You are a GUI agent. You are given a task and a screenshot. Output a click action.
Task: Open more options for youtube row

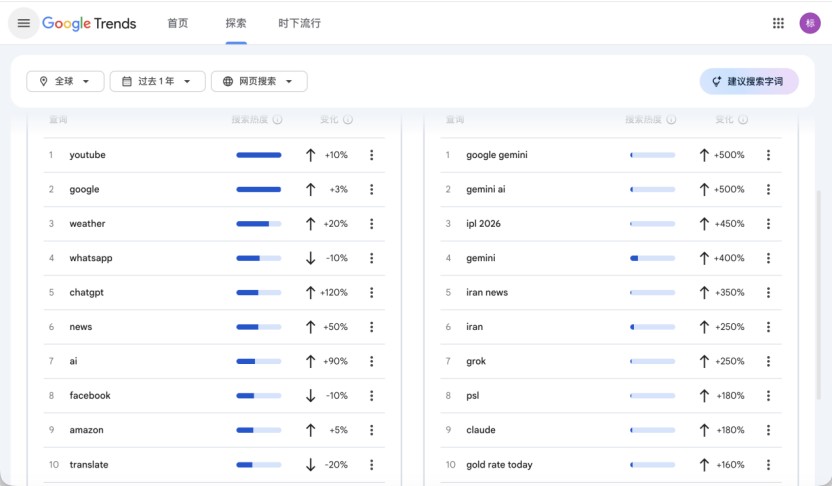pyautogui.click(x=371, y=155)
